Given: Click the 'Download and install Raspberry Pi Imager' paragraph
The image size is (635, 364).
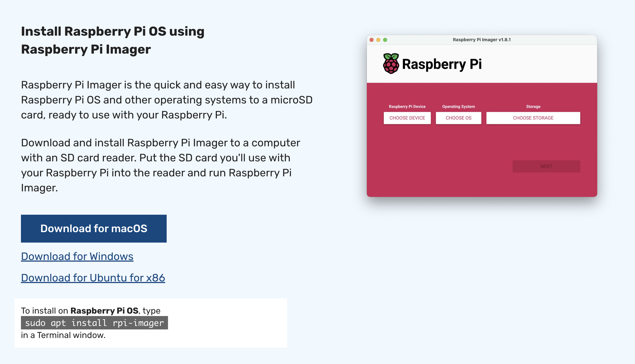Looking at the screenshot, I should [160, 165].
